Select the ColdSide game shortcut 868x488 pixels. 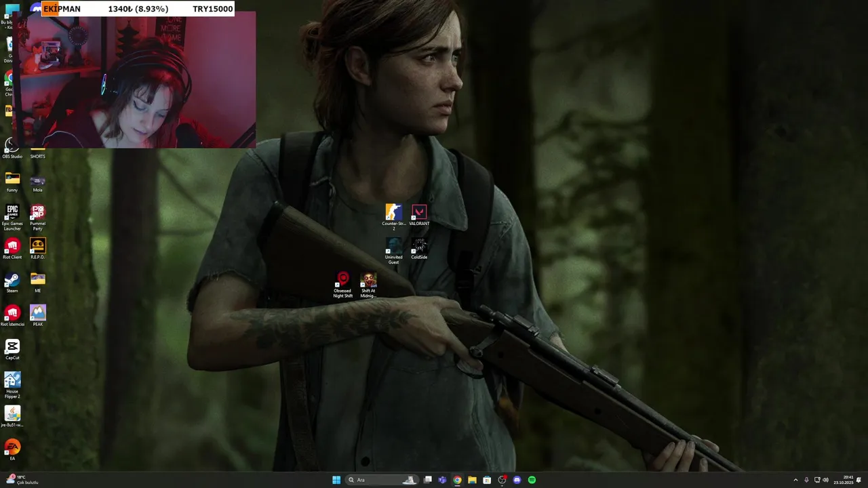(419, 249)
